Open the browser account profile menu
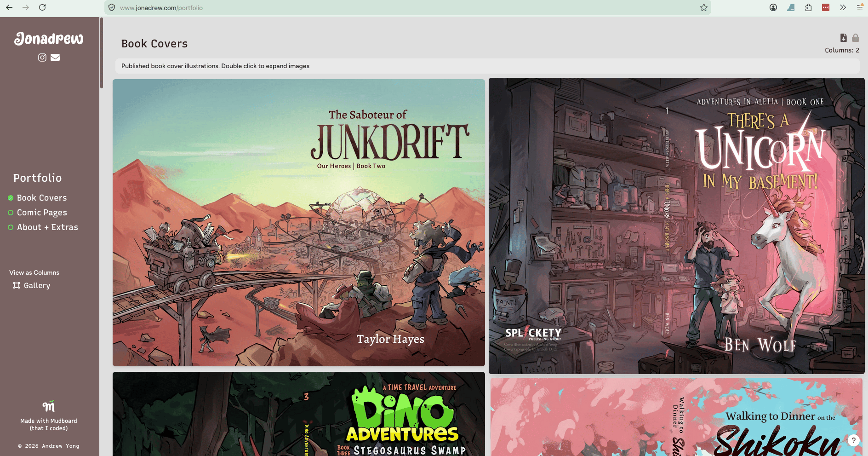Viewport: 868px width, 456px height. pyautogui.click(x=773, y=7)
